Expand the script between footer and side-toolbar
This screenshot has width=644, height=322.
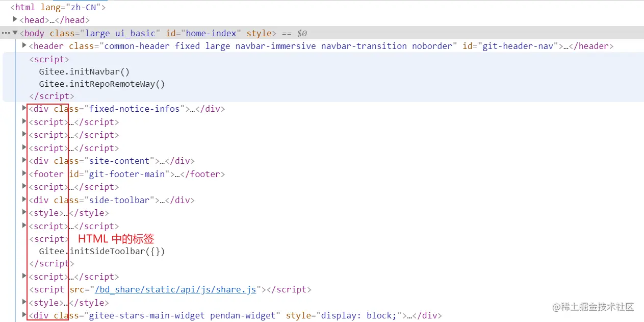coord(24,186)
